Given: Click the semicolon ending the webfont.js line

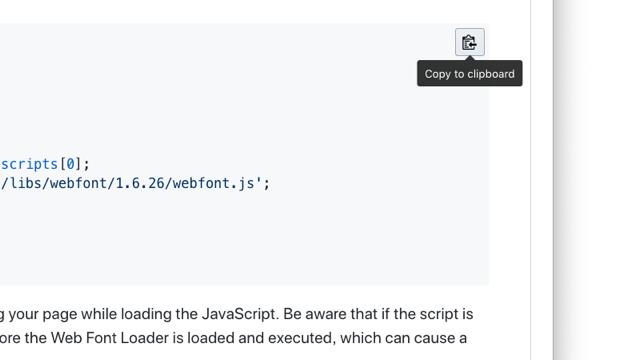Looking at the screenshot, I should [267, 183].
